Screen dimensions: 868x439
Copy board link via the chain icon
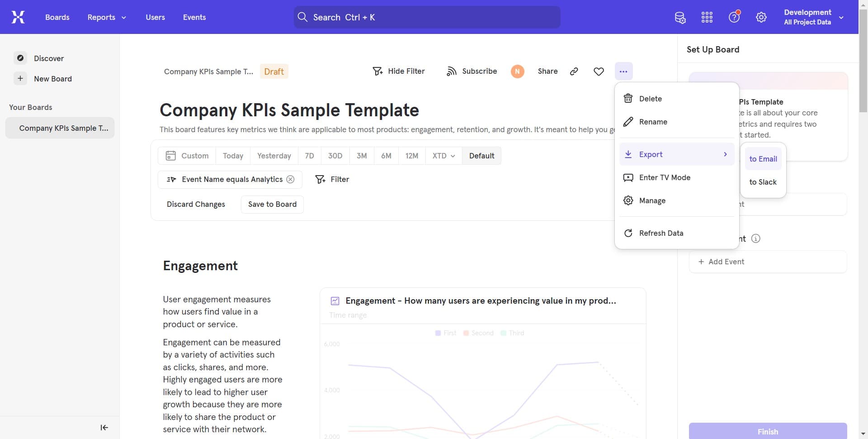point(574,71)
